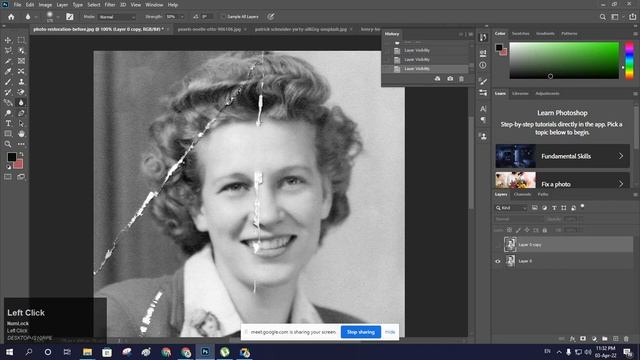Toggle type layer filter in Layers panel
The image size is (640, 360).
(x=554, y=208)
